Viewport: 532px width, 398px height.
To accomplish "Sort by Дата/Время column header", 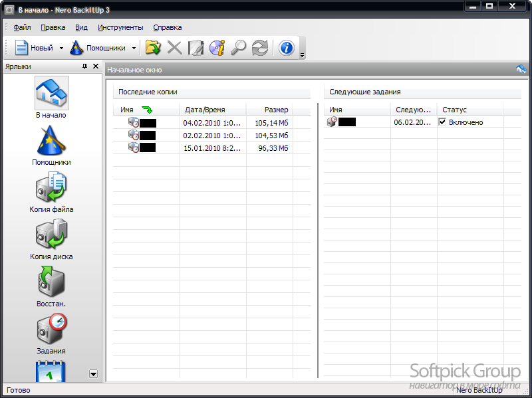I will click(x=213, y=110).
